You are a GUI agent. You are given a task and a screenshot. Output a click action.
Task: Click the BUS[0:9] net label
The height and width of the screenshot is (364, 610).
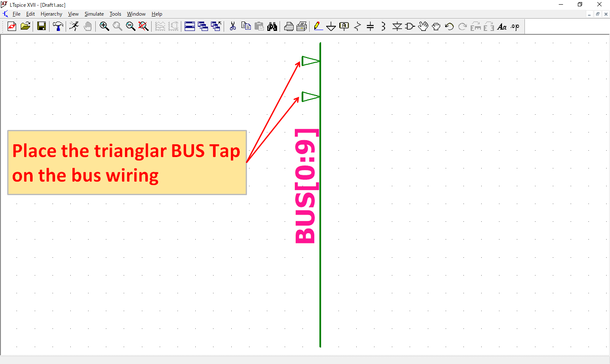click(304, 186)
